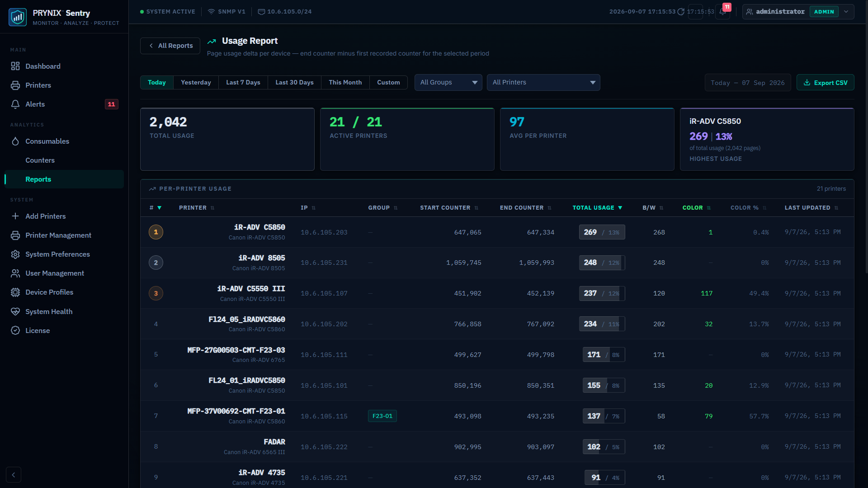Select the Custom period tab

(388, 83)
